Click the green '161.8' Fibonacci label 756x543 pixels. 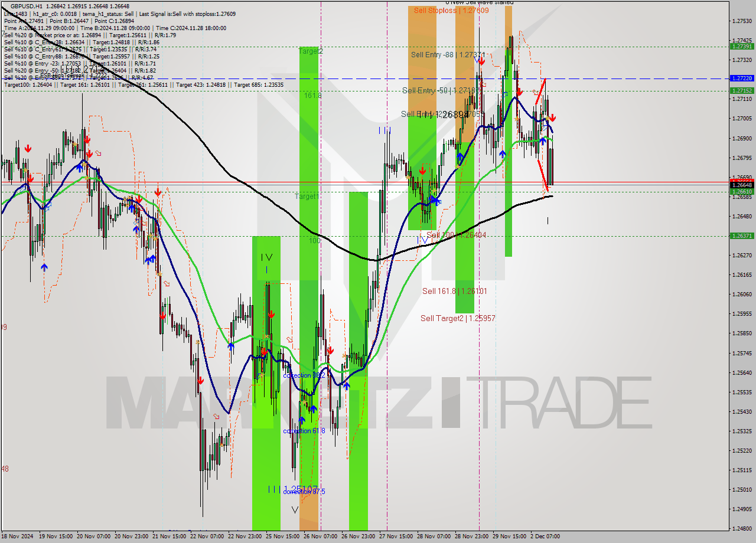point(312,95)
